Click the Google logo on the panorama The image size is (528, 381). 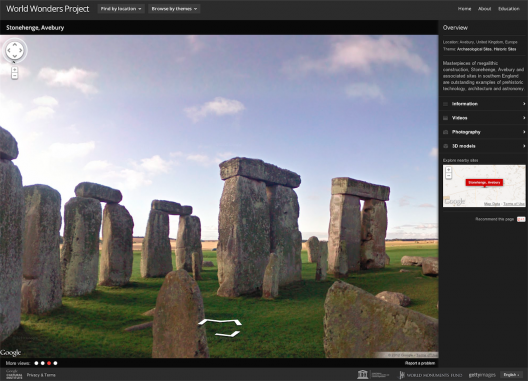click(x=10, y=353)
